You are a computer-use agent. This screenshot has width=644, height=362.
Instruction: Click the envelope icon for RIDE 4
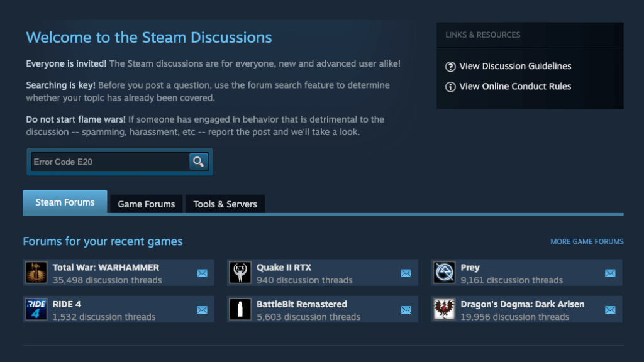[x=202, y=310]
